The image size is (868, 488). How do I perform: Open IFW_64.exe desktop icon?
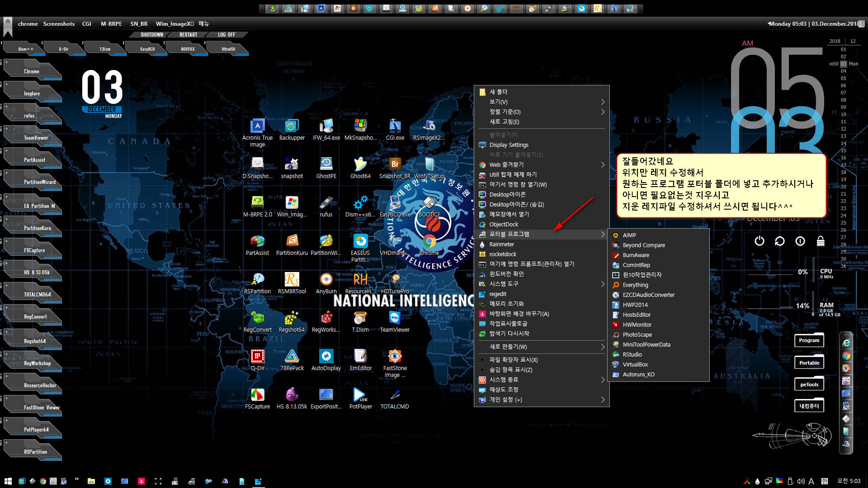click(326, 130)
